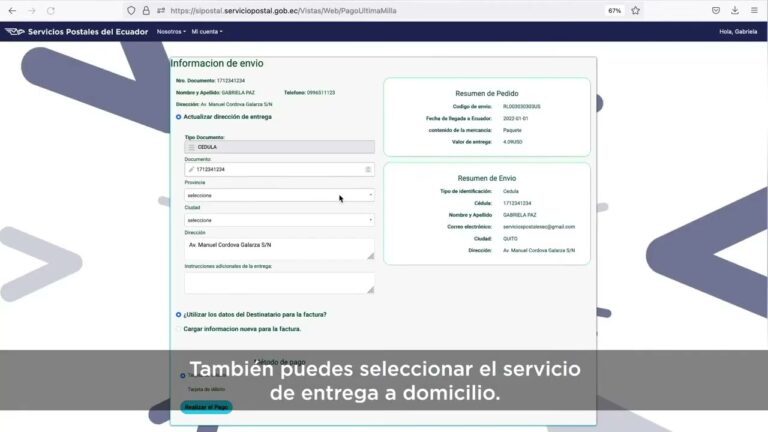Click the Tipo Documento CEDULA field

coord(279,147)
